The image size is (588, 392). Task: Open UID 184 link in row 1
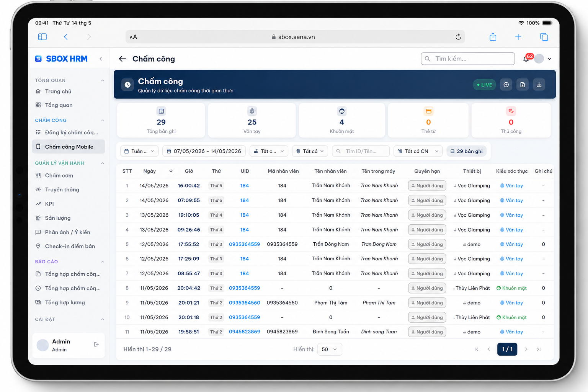pos(244,186)
